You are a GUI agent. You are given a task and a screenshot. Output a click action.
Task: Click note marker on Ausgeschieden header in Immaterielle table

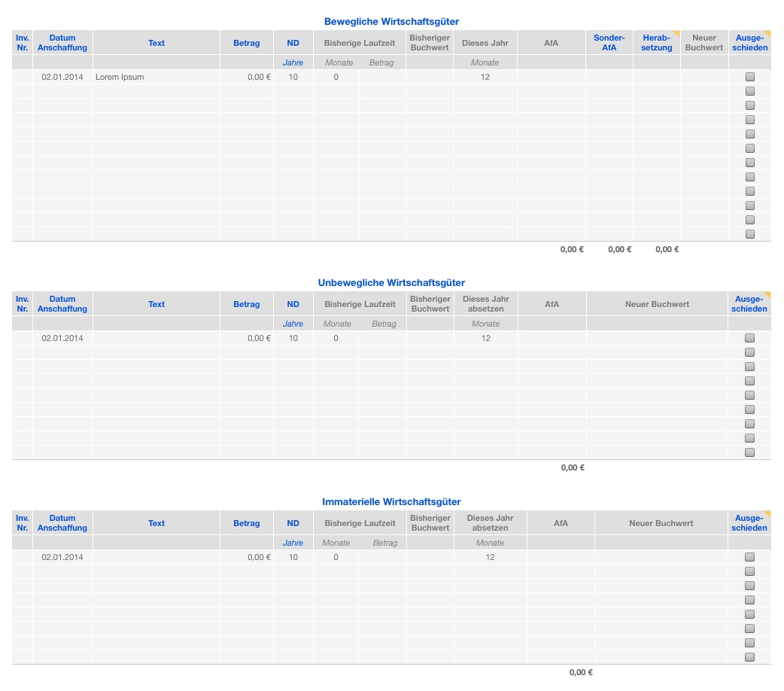pos(767,514)
